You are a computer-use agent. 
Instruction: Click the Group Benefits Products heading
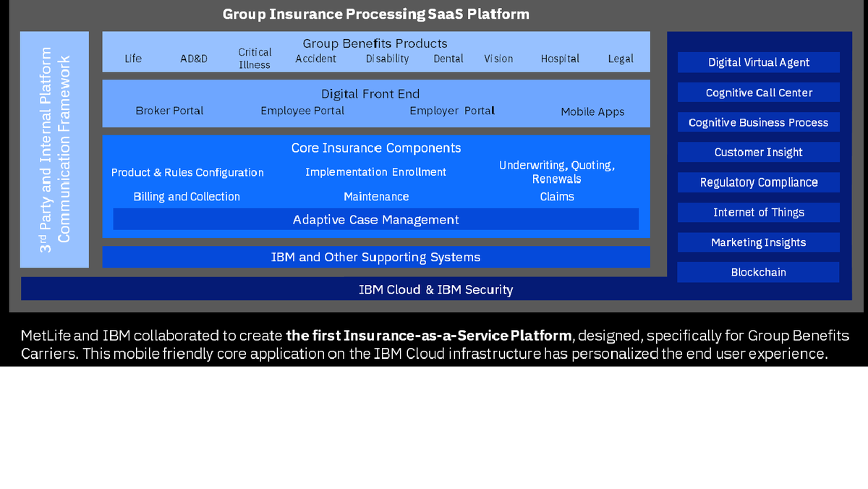tap(375, 43)
